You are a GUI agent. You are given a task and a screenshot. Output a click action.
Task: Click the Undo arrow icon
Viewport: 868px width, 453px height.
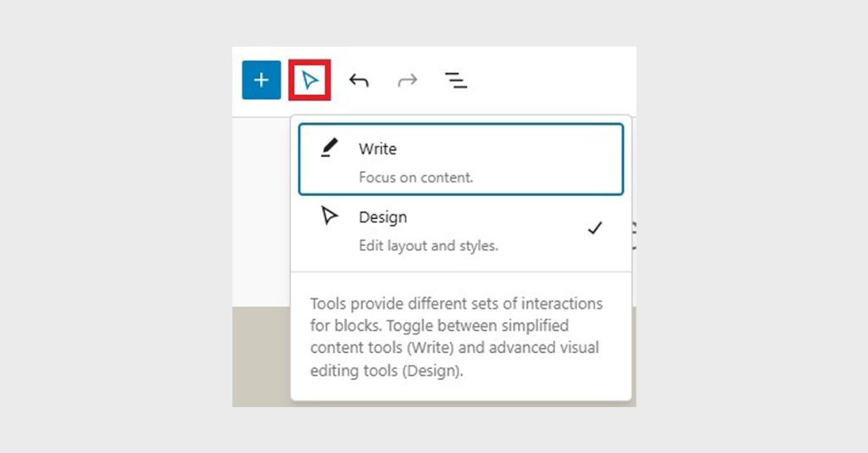(x=359, y=81)
